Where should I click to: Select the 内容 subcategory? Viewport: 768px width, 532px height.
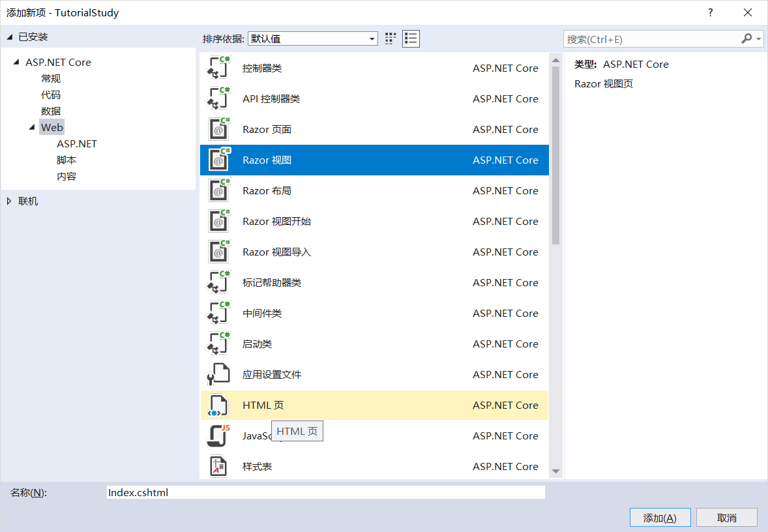pyautogui.click(x=66, y=176)
